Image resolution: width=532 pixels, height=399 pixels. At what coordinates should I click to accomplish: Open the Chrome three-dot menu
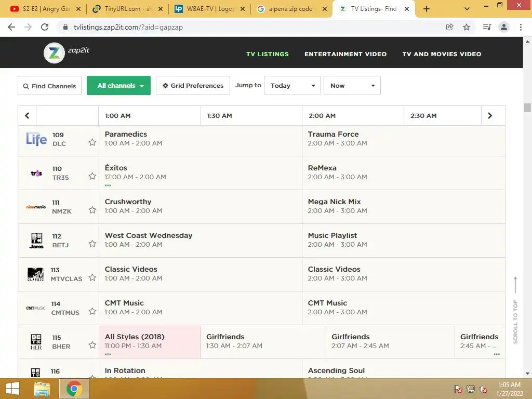coord(521,27)
